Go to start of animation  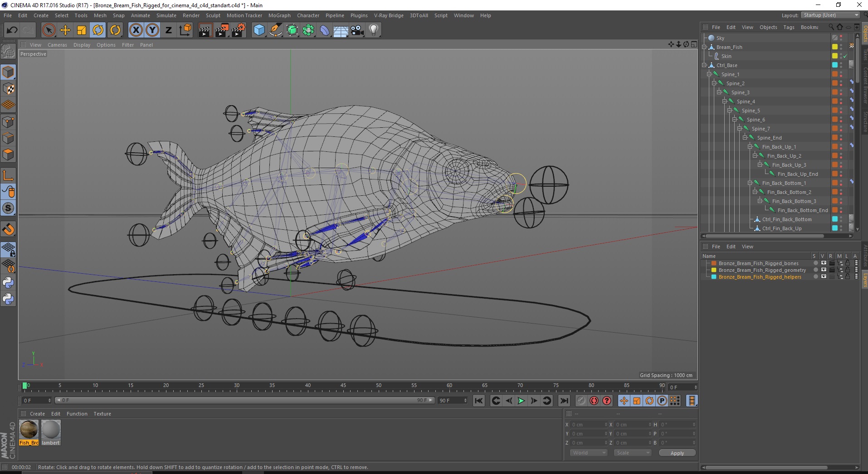pos(478,401)
